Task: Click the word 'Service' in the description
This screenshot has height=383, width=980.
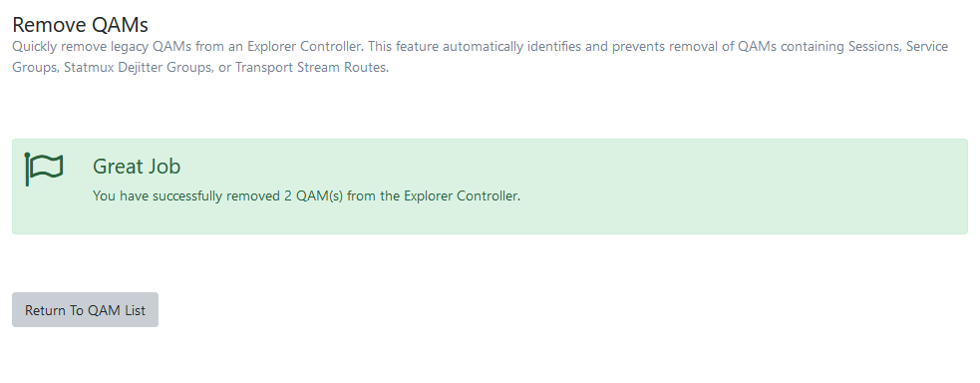Action: 927,46
